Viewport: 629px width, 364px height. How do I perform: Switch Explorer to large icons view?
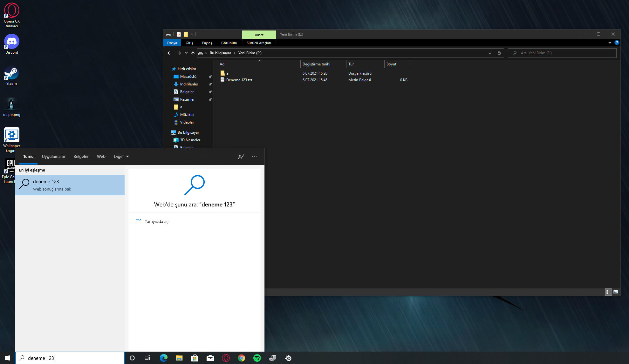(x=616, y=292)
